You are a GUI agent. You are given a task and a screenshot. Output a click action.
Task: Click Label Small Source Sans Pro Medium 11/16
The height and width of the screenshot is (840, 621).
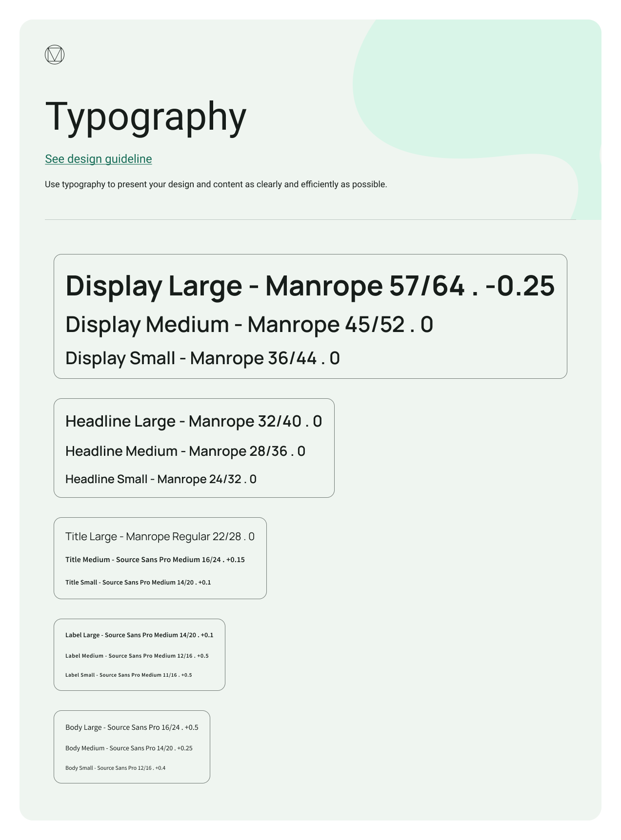[x=129, y=675]
